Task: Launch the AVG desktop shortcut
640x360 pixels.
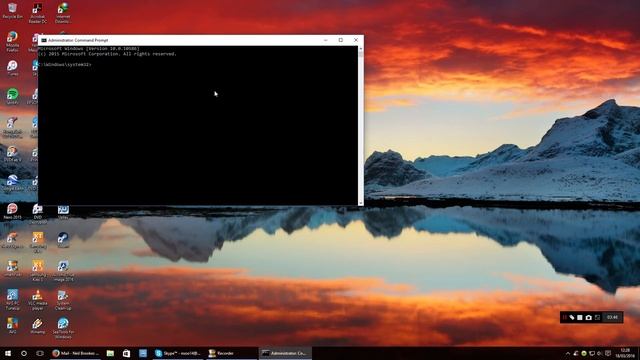Action: (12, 327)
